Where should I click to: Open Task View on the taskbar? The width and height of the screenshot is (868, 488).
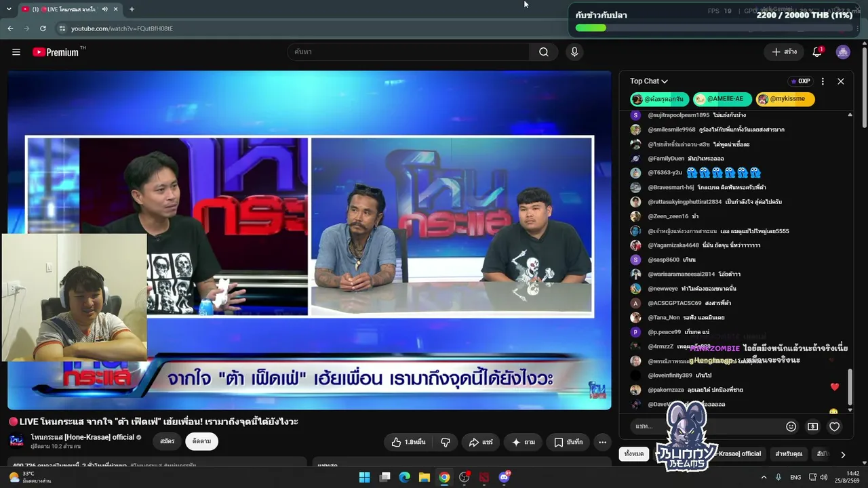coord(384,477)
